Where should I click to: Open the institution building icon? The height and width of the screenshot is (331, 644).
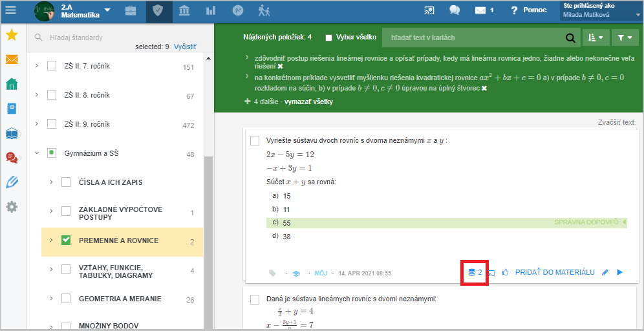click(x=184, y=11)
